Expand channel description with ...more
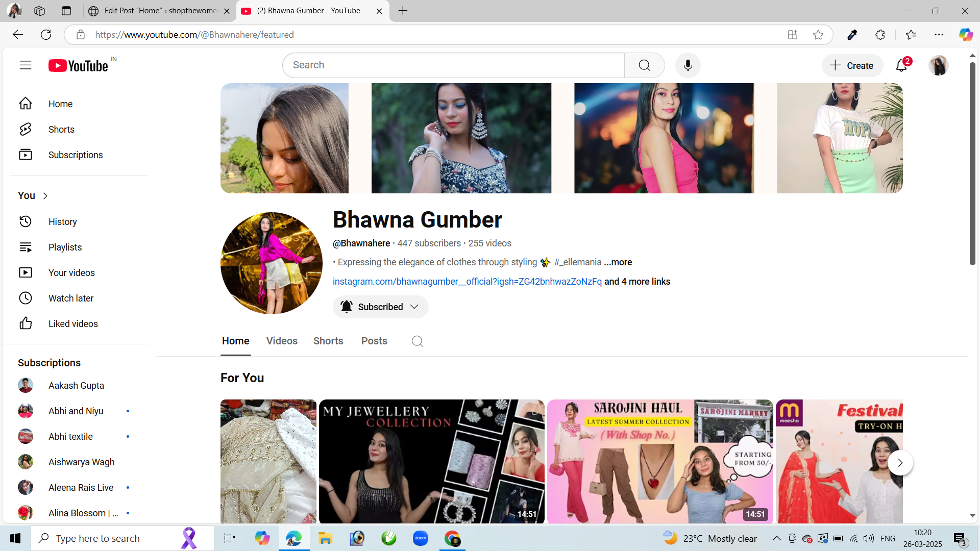The width and height of the screenshot is (980, 551). (618, 262)
